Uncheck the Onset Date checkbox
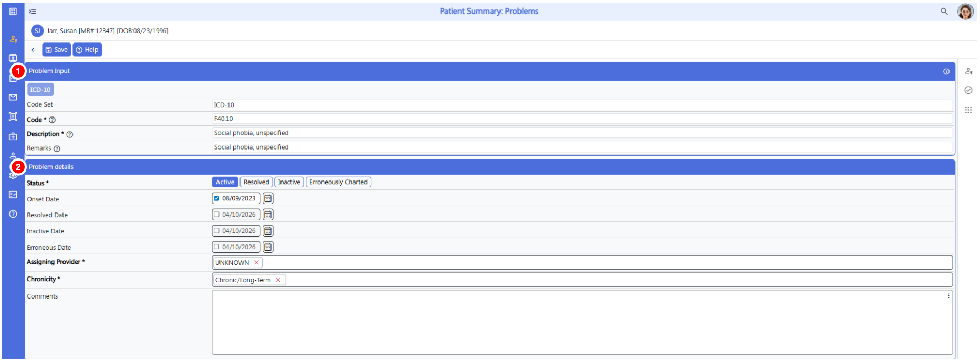Image resolution: width=980 pixels, height=362 pixels. pos(216,198)
